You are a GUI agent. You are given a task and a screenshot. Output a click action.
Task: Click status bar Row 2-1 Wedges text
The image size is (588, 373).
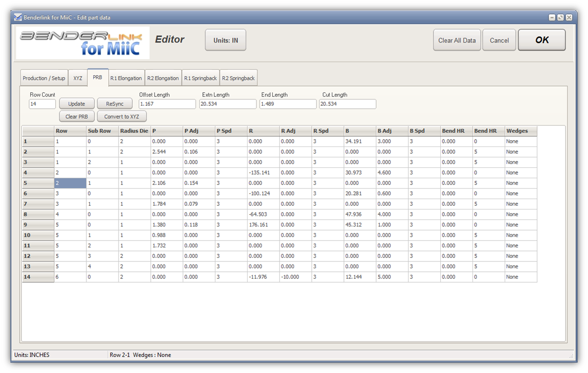pos(140,355)
